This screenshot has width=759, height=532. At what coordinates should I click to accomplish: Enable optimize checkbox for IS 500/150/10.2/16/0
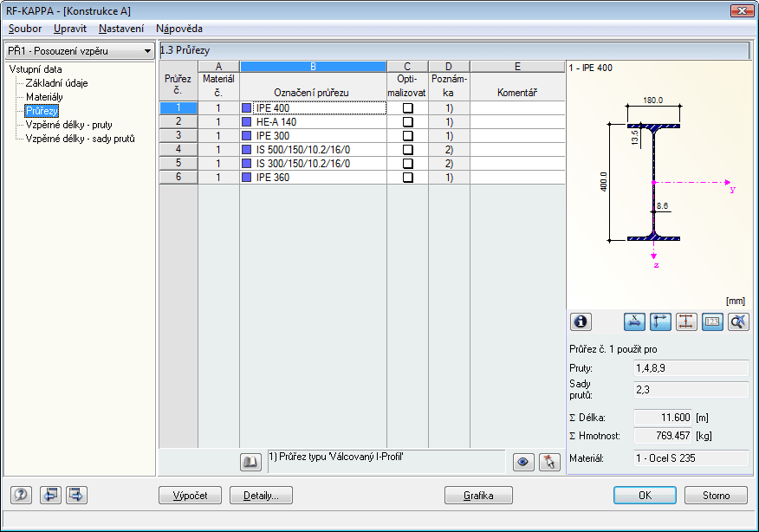pos(407,150)
